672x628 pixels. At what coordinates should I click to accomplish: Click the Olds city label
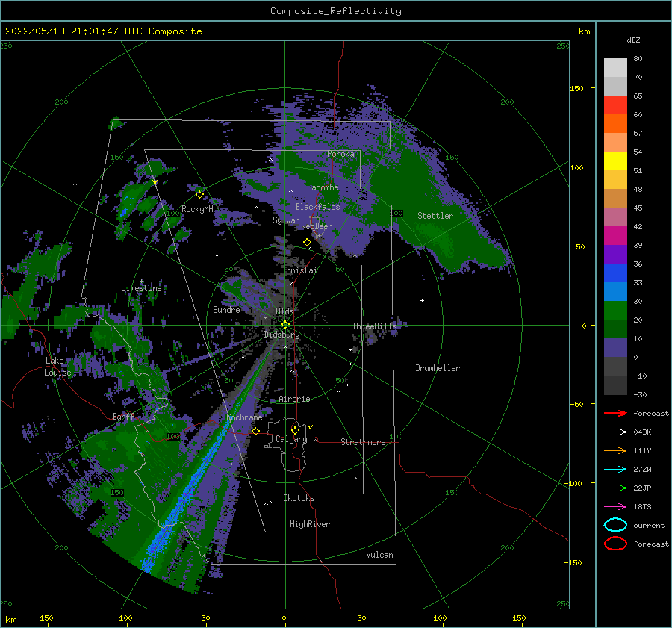coord(284,311)
